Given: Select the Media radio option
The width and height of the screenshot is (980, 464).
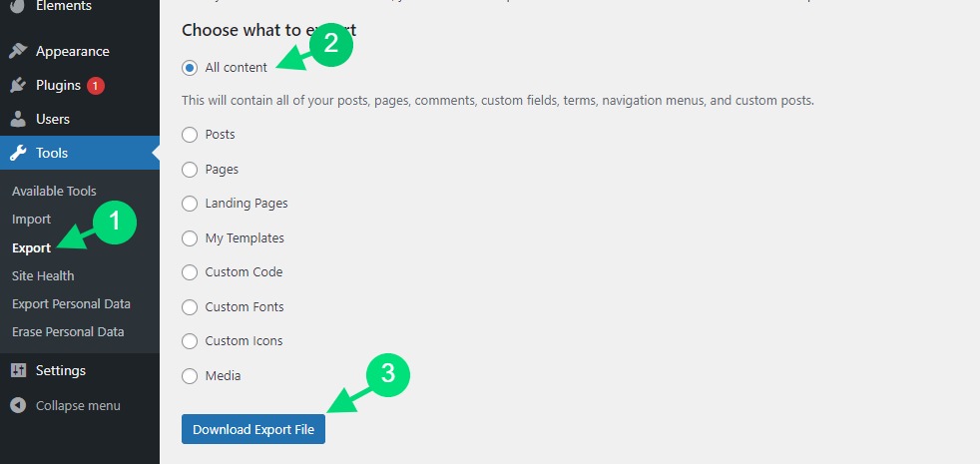Looking at the screenshot, I should [x=190, y=376].
